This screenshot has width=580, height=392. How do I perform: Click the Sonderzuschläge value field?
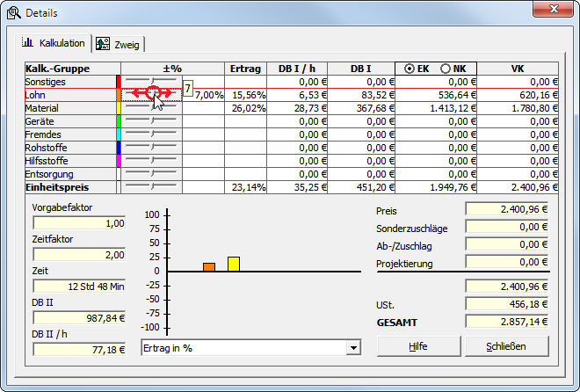tap(507, 228)
